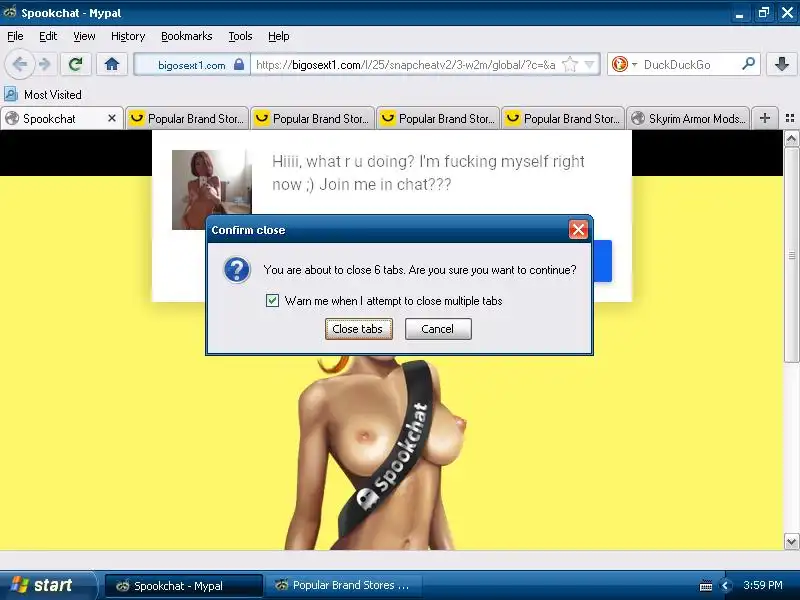The width and height of the screenshot is (800, 600).
Task: Open the Home page button
Action: (x=111, y=64)
